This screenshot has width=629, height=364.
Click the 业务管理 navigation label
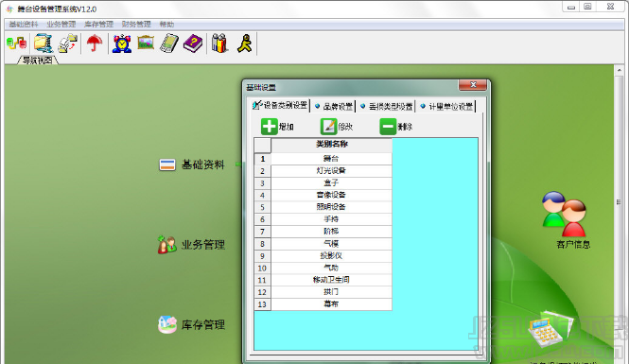(203, 245)
